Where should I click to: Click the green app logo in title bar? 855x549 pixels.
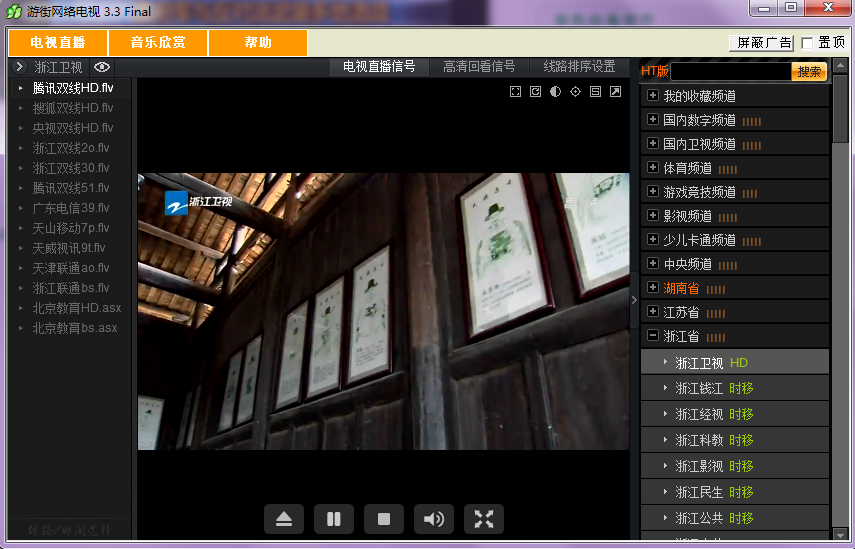pyautogui.click(x=14, y=11)
